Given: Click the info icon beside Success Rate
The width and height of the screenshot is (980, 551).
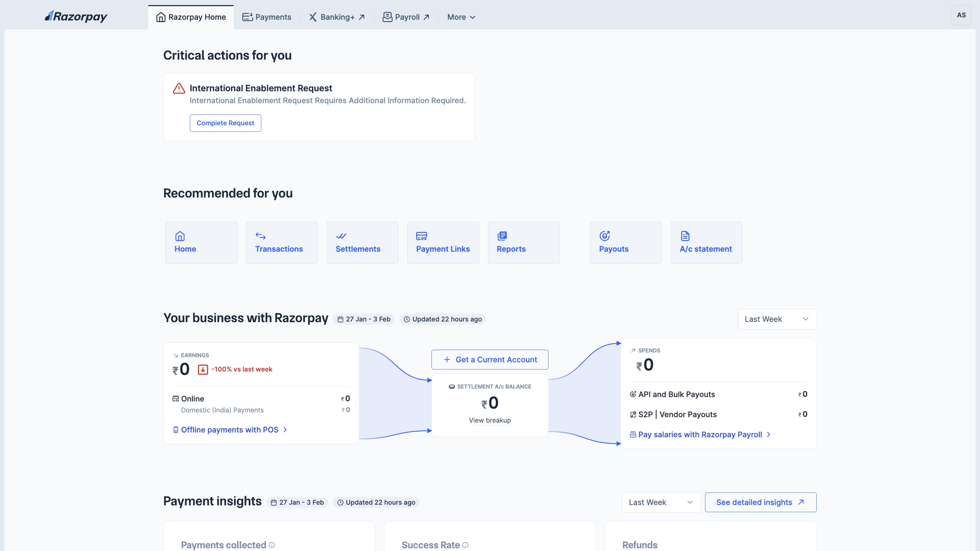Looking at the screenshot, I should tap(465, 545).
